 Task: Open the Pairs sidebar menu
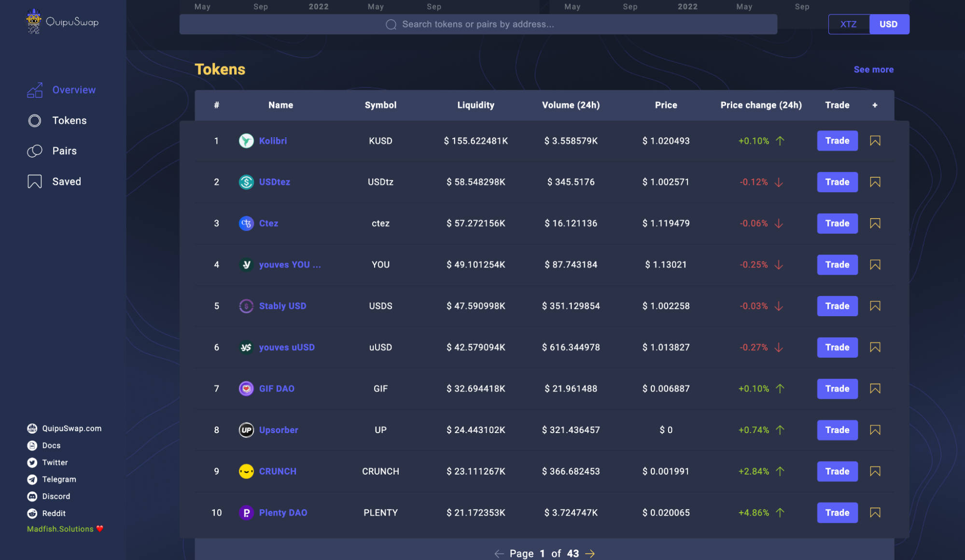(x=64, y=151)
